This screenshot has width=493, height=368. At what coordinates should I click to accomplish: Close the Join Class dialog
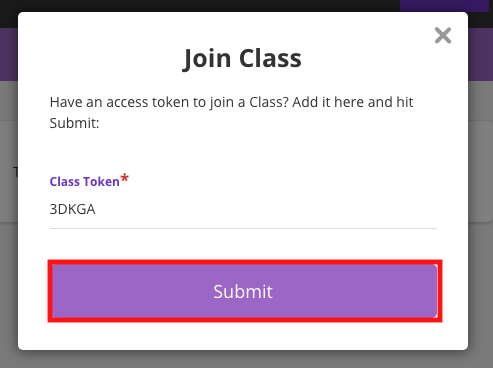(443, 35)
